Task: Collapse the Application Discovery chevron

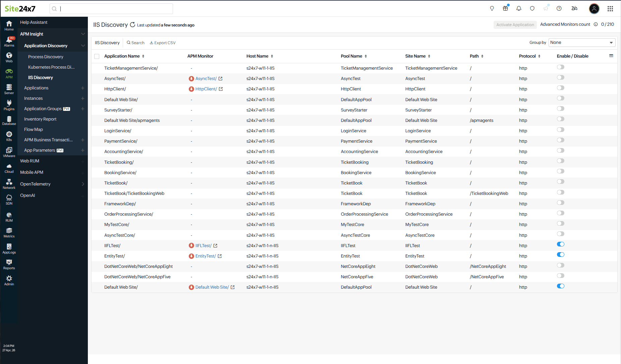Action: (x=83, y=46)
